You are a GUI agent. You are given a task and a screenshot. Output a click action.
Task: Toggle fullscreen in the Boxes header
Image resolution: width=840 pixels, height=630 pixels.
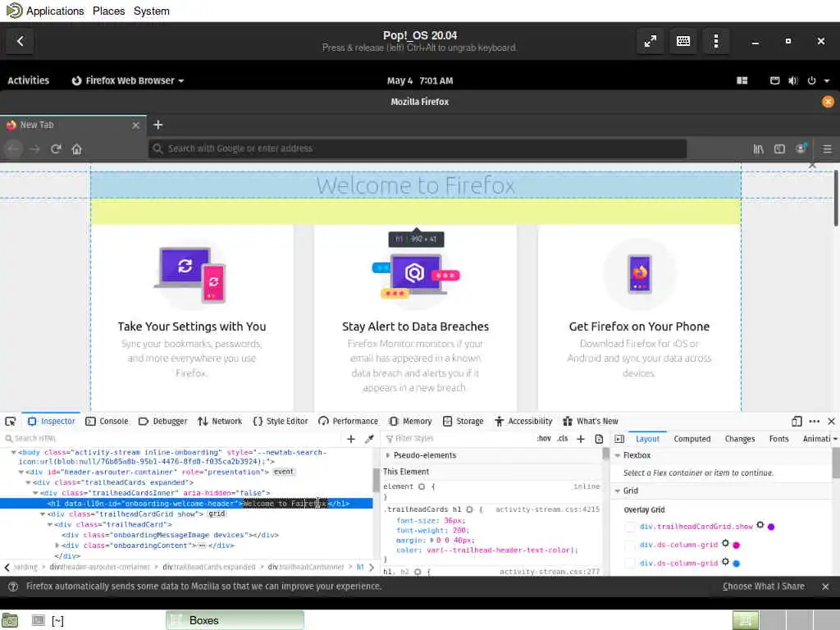[x=651, y=41]
